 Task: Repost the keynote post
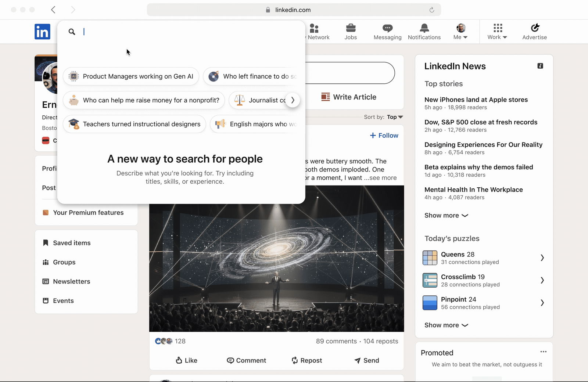pos(306,360)
